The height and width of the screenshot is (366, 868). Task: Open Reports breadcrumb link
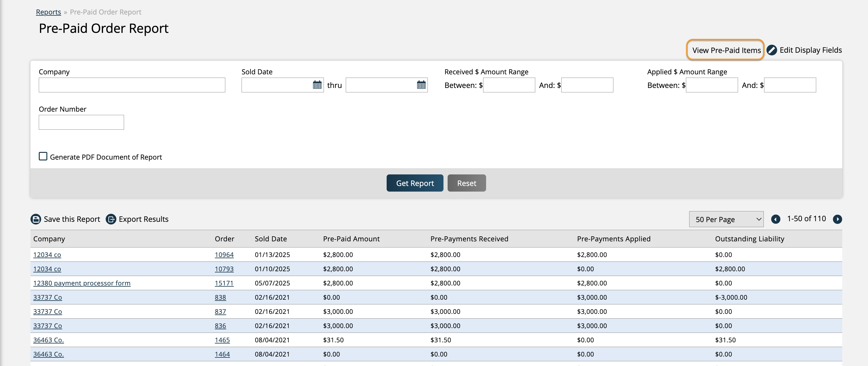pyautogui.click(x=49, y=12)
